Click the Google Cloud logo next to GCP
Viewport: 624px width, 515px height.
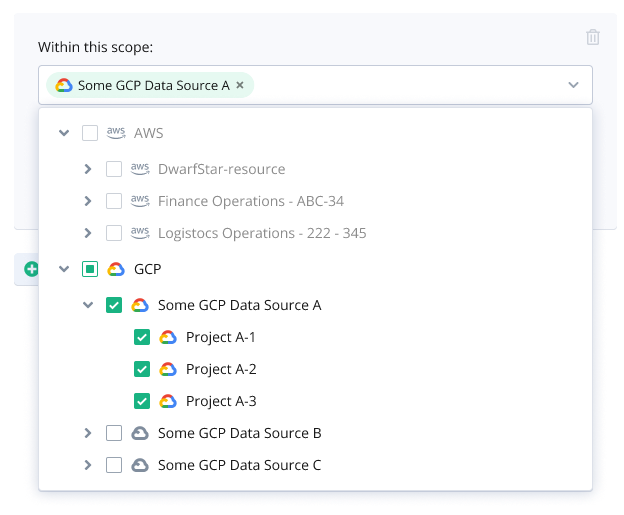click(x=116, y=269)
